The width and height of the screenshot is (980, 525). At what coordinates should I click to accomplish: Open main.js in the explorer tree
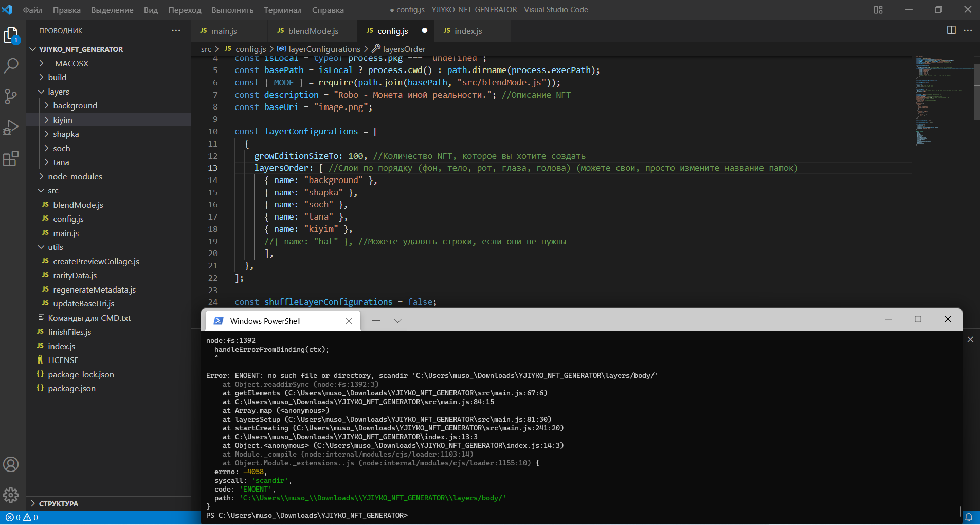(x=108, y=233)
